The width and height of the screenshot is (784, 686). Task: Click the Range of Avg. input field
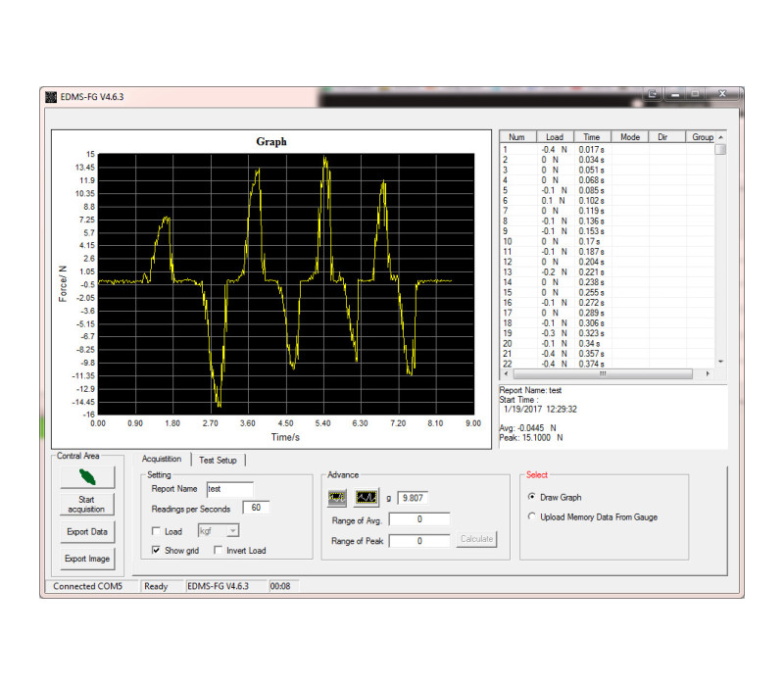pos(419,519)
